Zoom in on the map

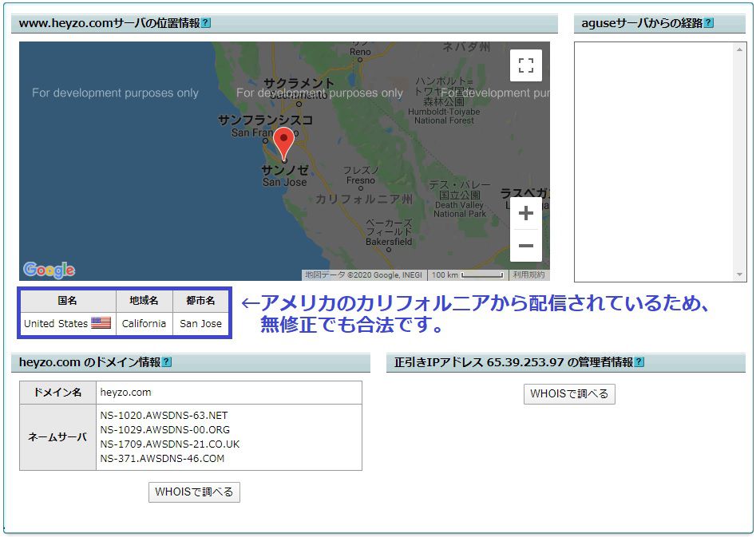tap(525, 213)
